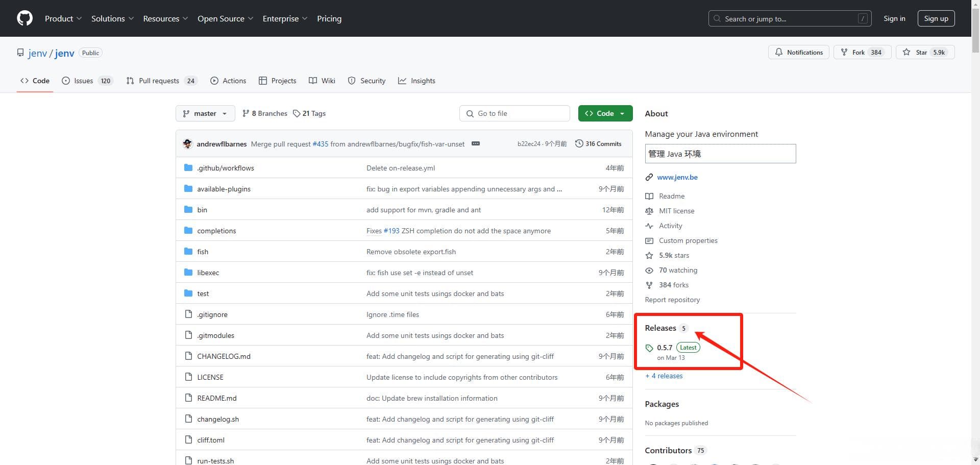Click the .gitmodules file icon
The width and height of the screenshot is (980, 465).
tap(188, 335)
